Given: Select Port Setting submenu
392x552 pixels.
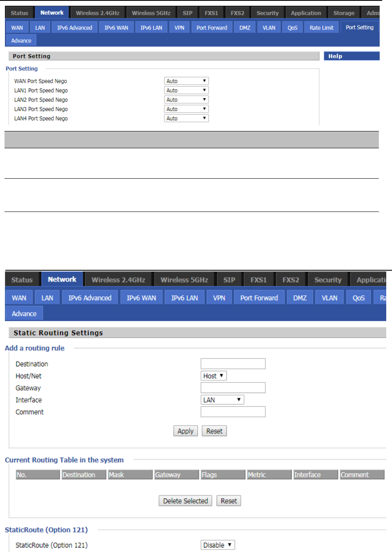Looking at the screenshot, I should click(x=360, y=27).
